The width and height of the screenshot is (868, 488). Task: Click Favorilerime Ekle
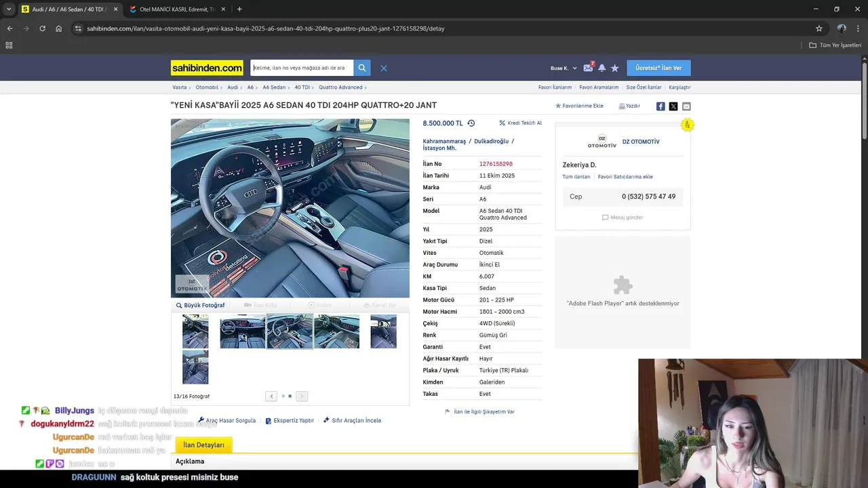click(x=579, y=106)
